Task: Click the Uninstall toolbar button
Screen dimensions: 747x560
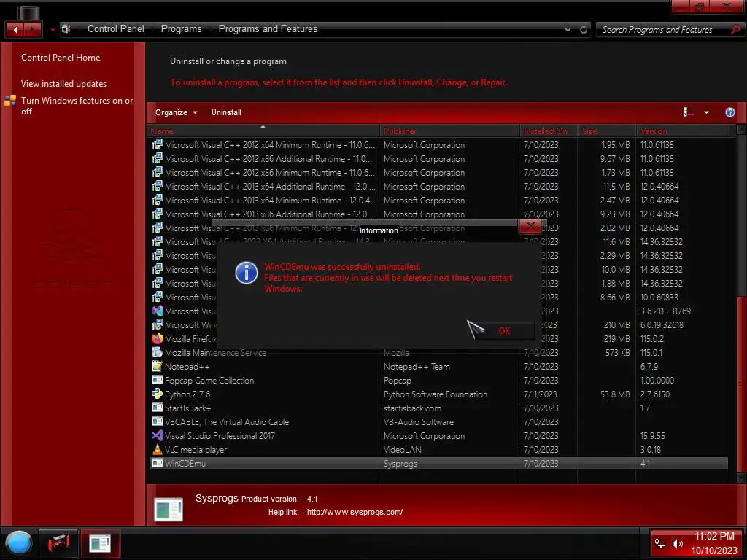Action: [x=226, y=112]
